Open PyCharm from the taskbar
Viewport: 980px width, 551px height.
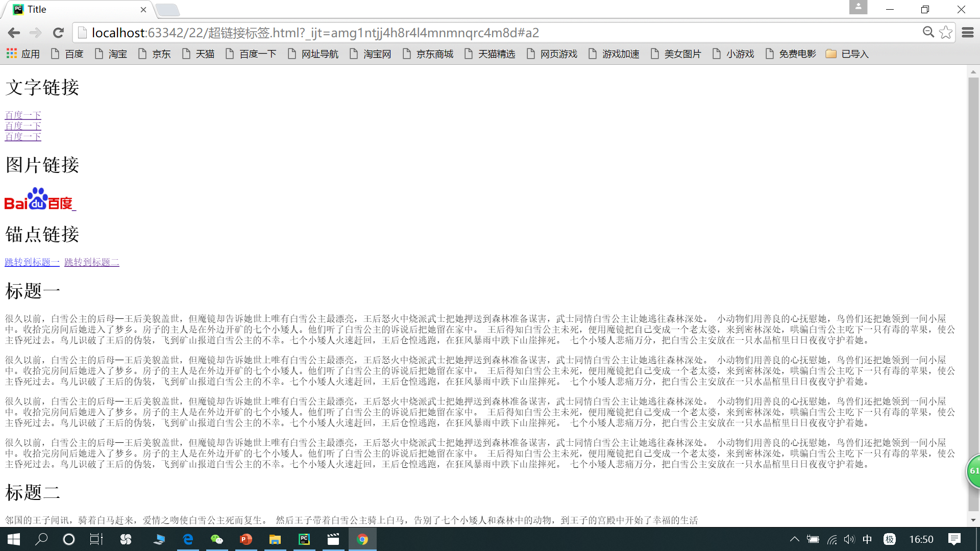coord(304,539)
